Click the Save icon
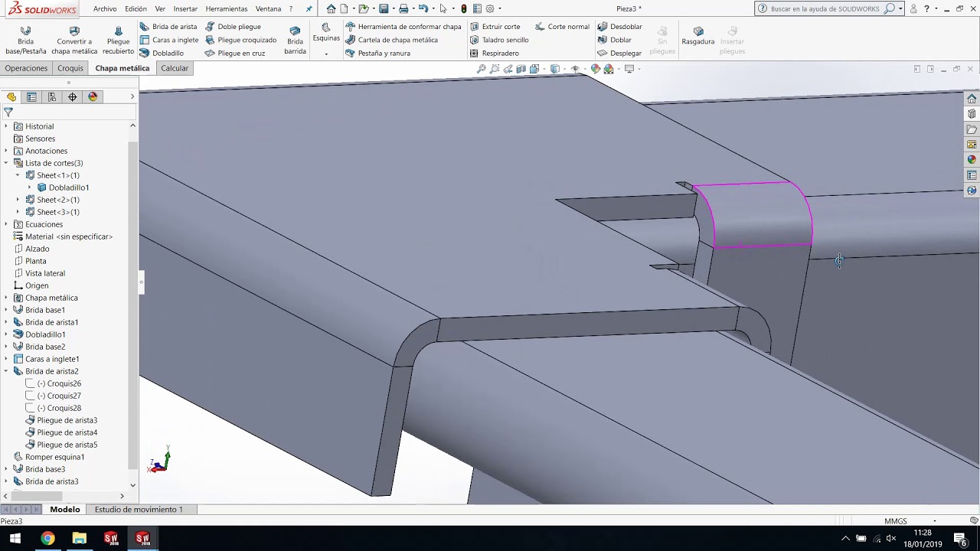The height and width of the screenshot is (551, 980). [x=384, y=9]
